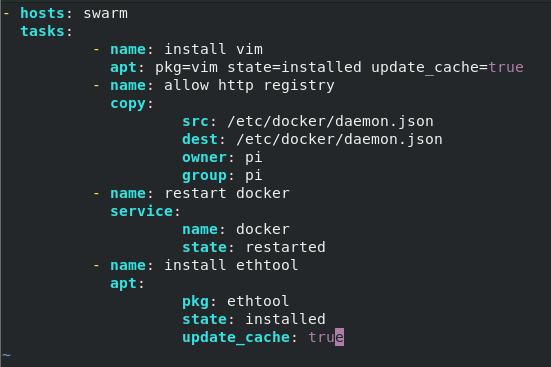Click the highlighted cursor block on 'true'
The height and width of the screenshot is (367, 551).
click(x=339, y=337)
